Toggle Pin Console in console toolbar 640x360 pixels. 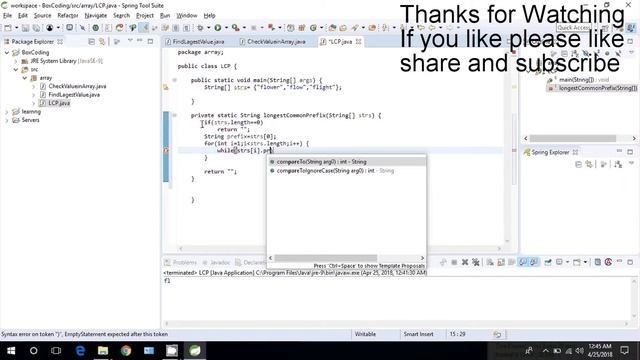[x=548, y=262]
